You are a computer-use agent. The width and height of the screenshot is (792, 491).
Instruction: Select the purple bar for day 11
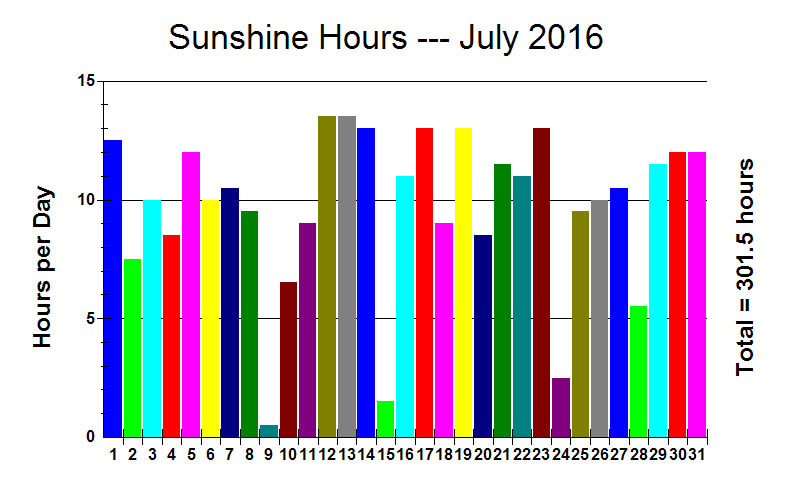tap(308, 330)
